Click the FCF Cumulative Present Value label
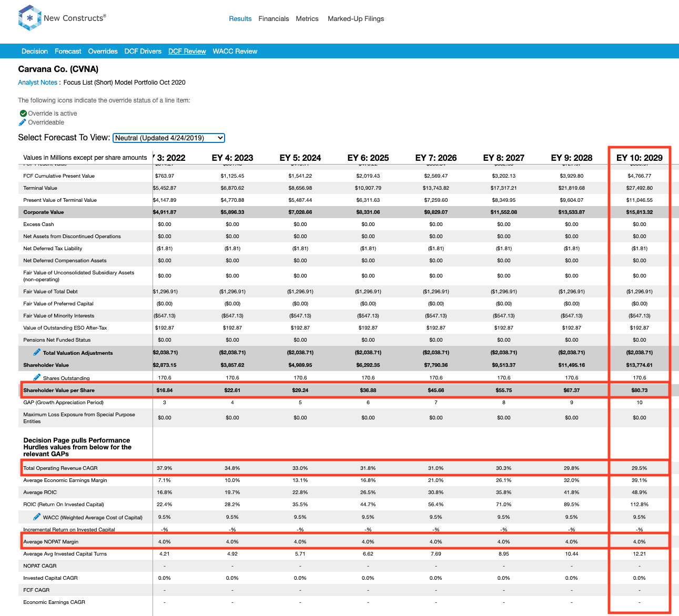The height and width of the screenshot is (616, 679). [x=59, y=176]
